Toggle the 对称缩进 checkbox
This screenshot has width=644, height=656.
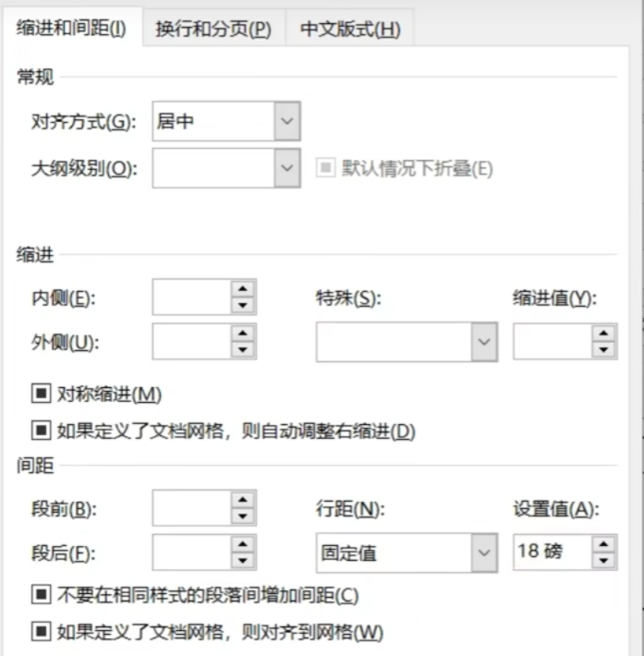click(x=40, y=395)
